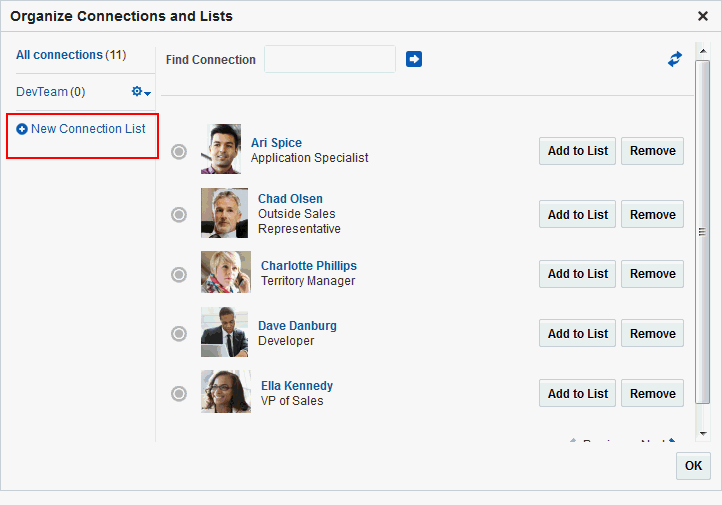Remove Dave Danburg from connections
The height and width of the screenshot is (505, 722).
(x=652, y=333)
